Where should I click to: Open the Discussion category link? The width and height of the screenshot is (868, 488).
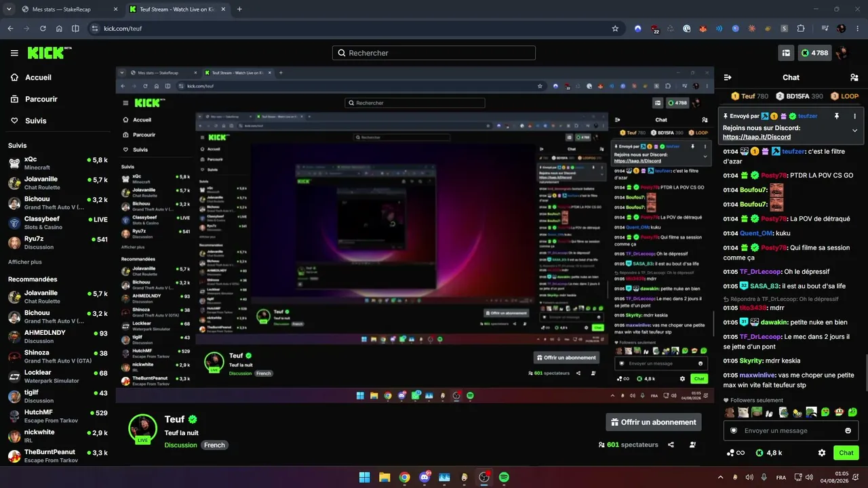coord(180,445)
